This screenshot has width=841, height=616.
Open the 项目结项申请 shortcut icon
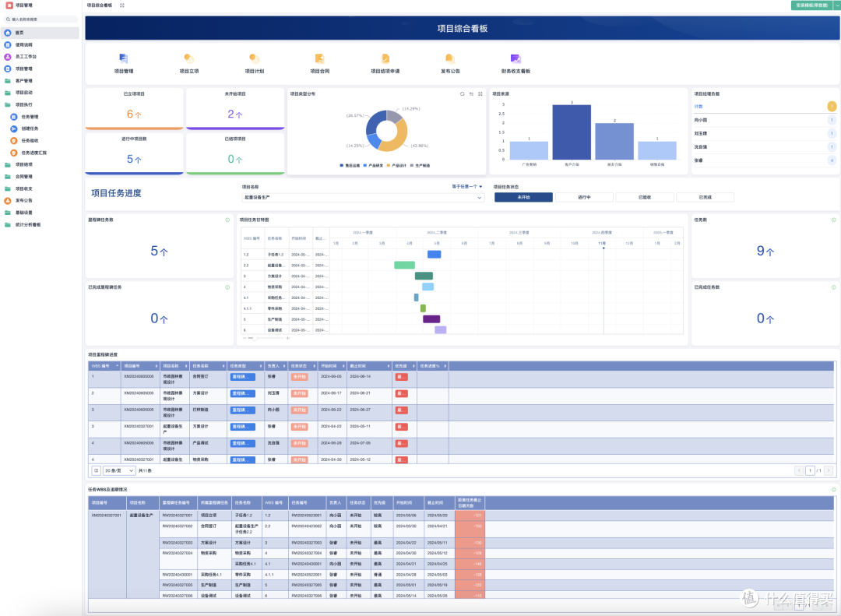[x=385, y=58]
